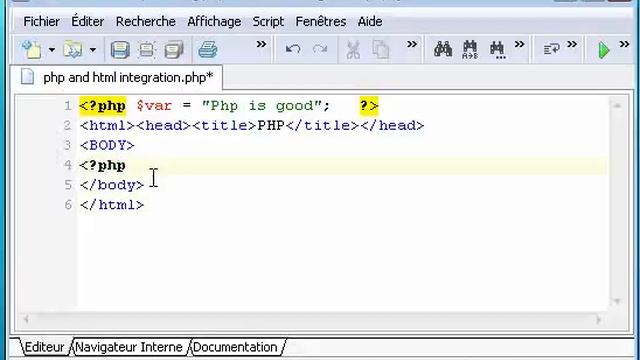
Task: Click the Save As toolbar icon
Action: (147, 50)
